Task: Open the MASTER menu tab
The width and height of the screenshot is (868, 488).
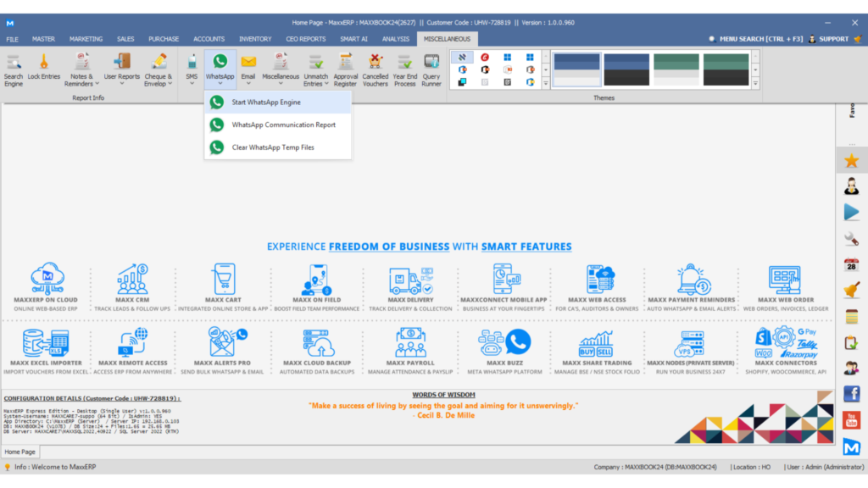Action: [x=43, y=39]
